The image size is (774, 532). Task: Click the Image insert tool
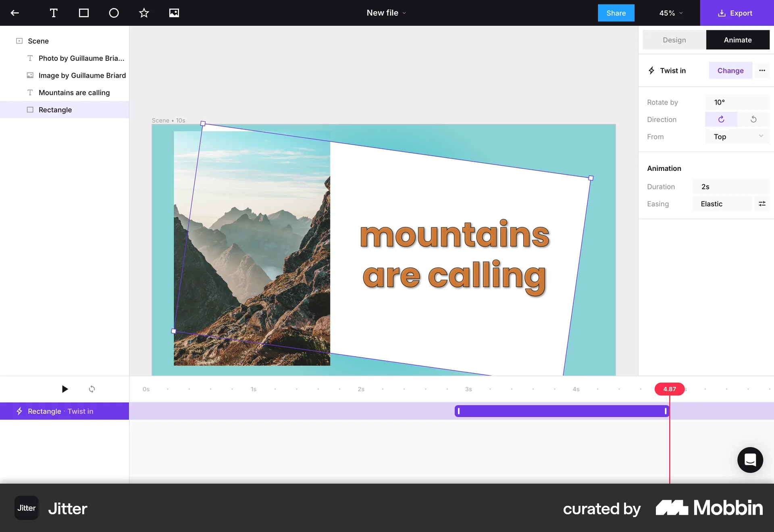pyautogui.click(x=174, y=13)
